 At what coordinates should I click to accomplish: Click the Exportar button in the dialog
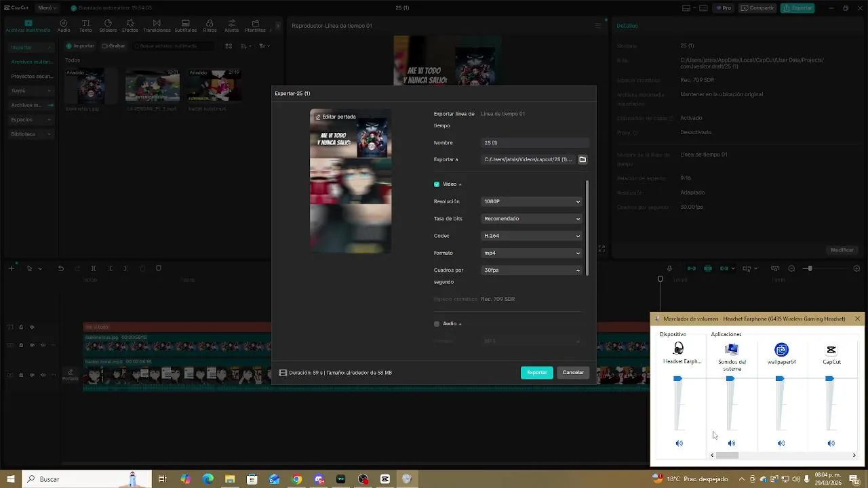pos(537,373)
